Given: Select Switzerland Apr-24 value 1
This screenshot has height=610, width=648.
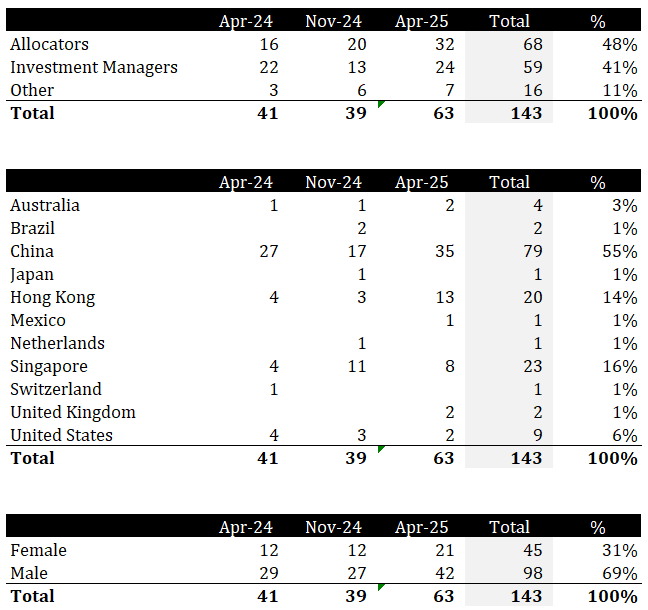Looking at the screenshot, I should point(274,389).
